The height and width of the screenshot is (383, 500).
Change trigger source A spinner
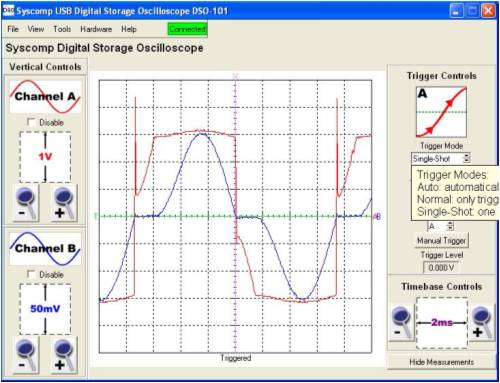pyautogui.click(x=441, y=226)
